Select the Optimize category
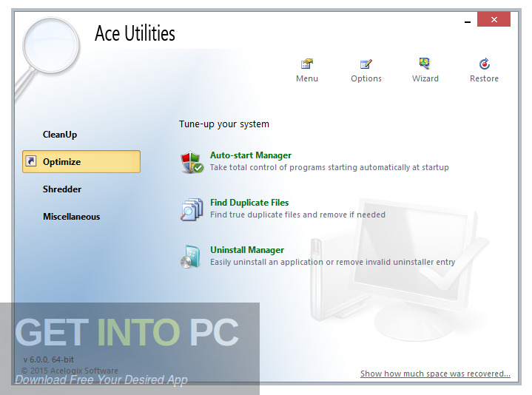532x395 pixels. [x=81, y=162]
